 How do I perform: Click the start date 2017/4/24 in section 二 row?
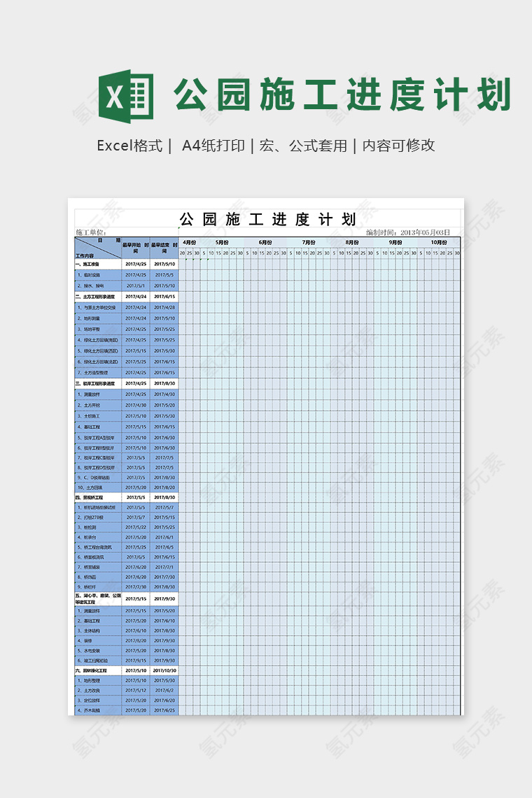click(135, 297)
